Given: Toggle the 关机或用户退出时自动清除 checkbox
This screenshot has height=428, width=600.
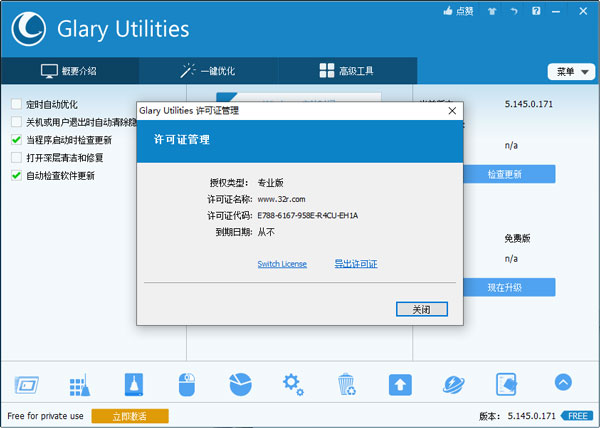Looking at the screenshot, I should [16, 122].
